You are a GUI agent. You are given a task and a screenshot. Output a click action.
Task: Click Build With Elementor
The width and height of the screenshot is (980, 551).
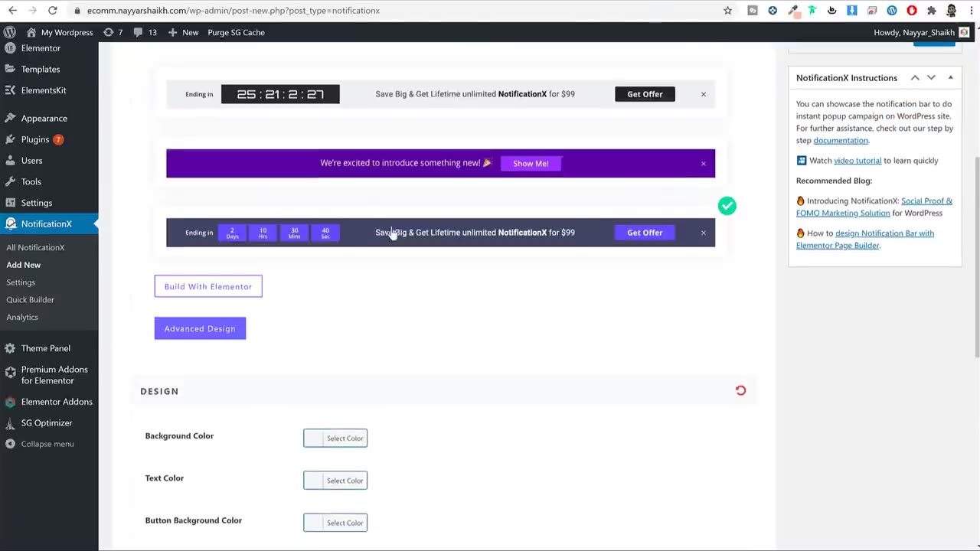pos(208,286)
